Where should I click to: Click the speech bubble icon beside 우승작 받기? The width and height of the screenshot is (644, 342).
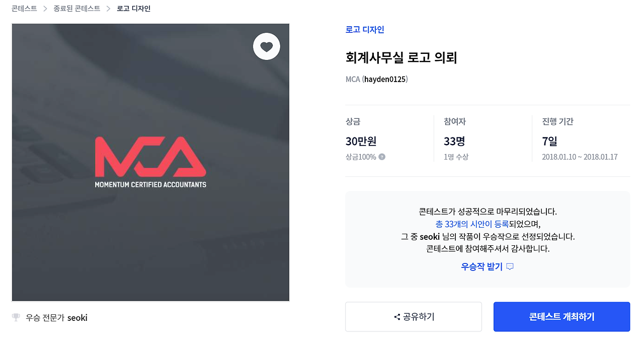(x=510, y=266)
